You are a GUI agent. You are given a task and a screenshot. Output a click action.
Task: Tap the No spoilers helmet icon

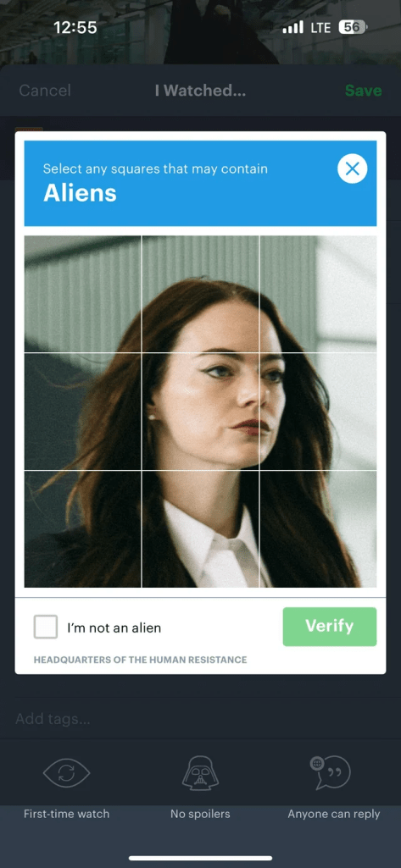(x=200, y=773)
